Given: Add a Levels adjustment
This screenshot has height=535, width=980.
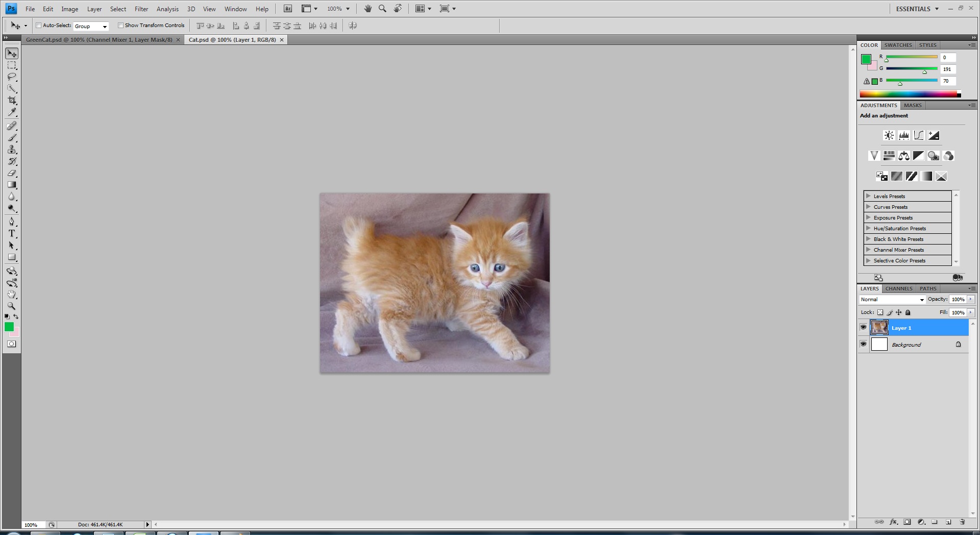Looking at the screenshot, I should tap(904, 135).
